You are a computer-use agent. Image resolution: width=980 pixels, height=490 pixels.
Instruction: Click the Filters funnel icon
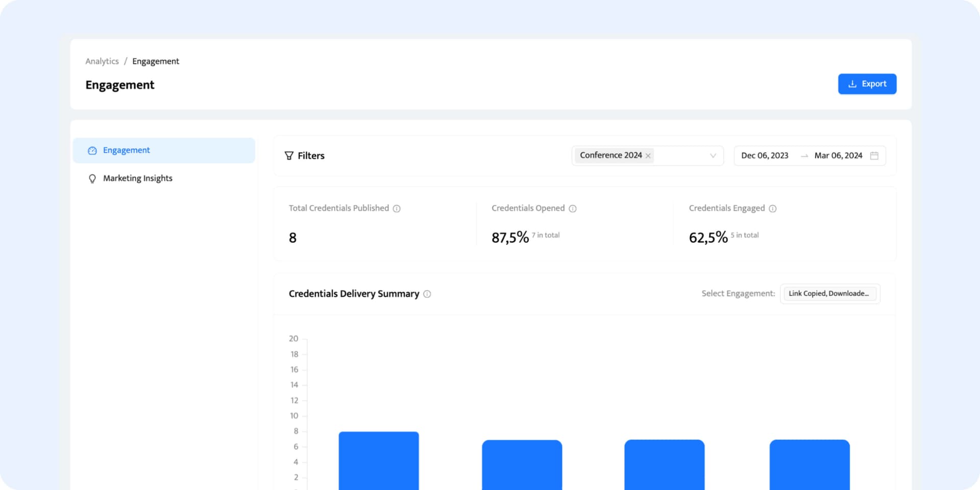[289, 156]
